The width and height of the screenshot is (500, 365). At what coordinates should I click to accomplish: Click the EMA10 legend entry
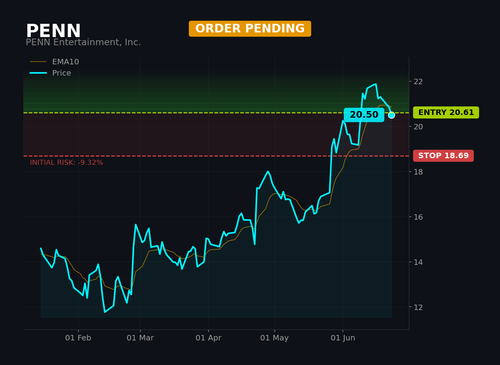55,62
